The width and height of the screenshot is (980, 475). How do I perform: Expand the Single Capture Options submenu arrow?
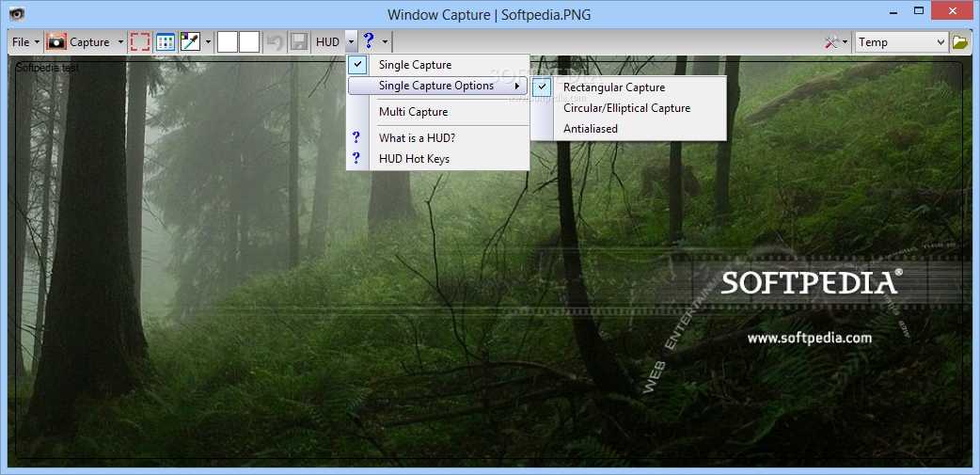(517, 86)
